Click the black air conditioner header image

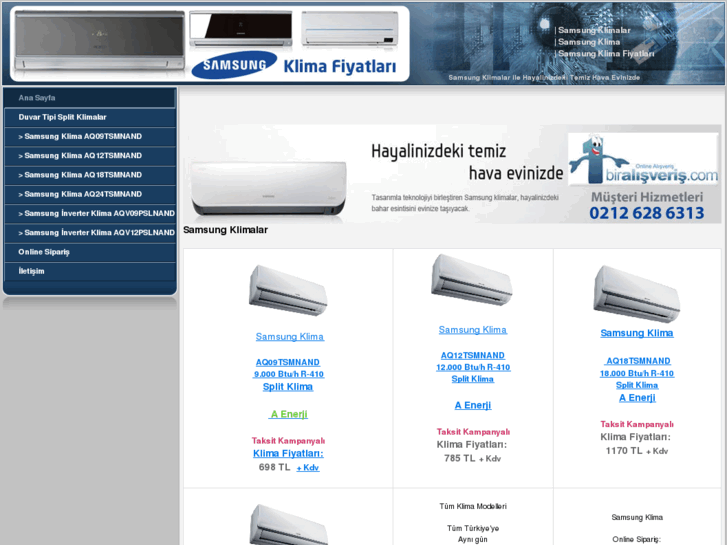coord(241,29)
